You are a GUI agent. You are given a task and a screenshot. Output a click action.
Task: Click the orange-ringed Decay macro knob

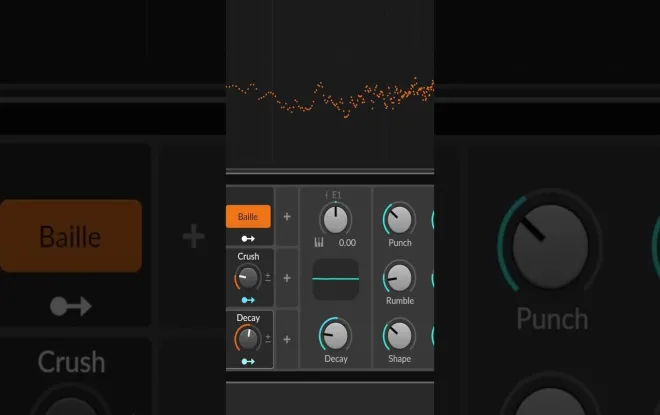click(x=248, y=338)
